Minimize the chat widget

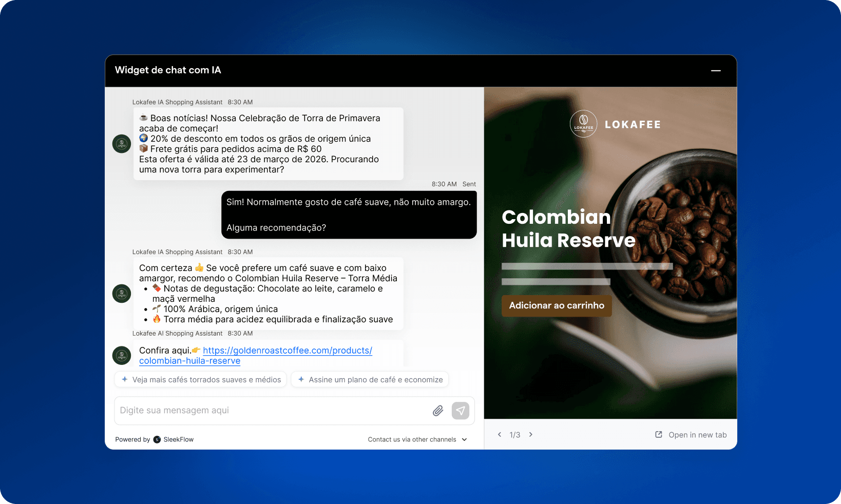[x=716, y=71]
